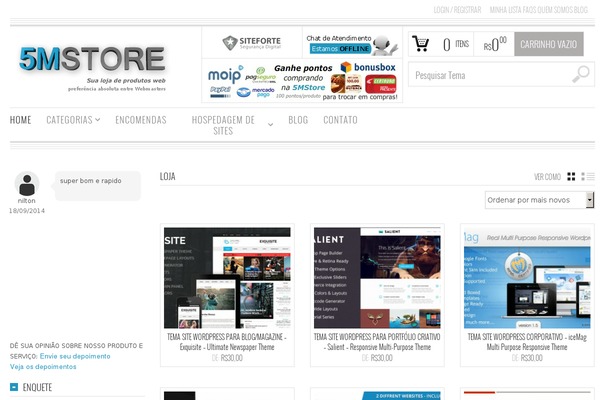Open the Chat de Atendimento offline banner
The width and height of the screenshot is (600, 400).
[x=352, y=45]
